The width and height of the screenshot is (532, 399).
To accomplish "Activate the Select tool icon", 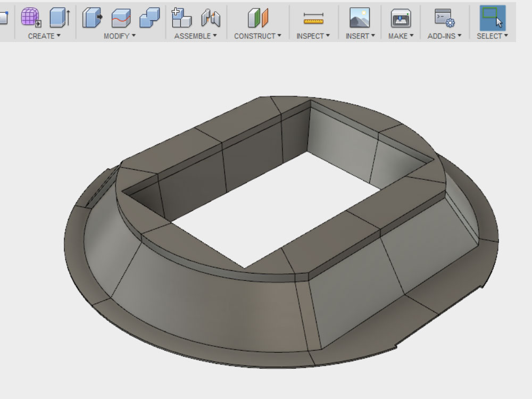I will point(492,18).
